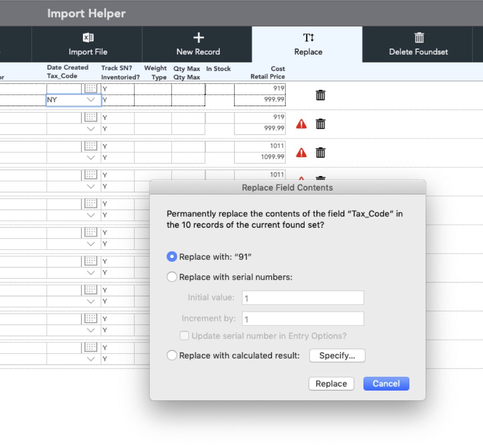The image size is (483, 448).
Task: Click the trash icon on first record
Action: tap(321, 95)
